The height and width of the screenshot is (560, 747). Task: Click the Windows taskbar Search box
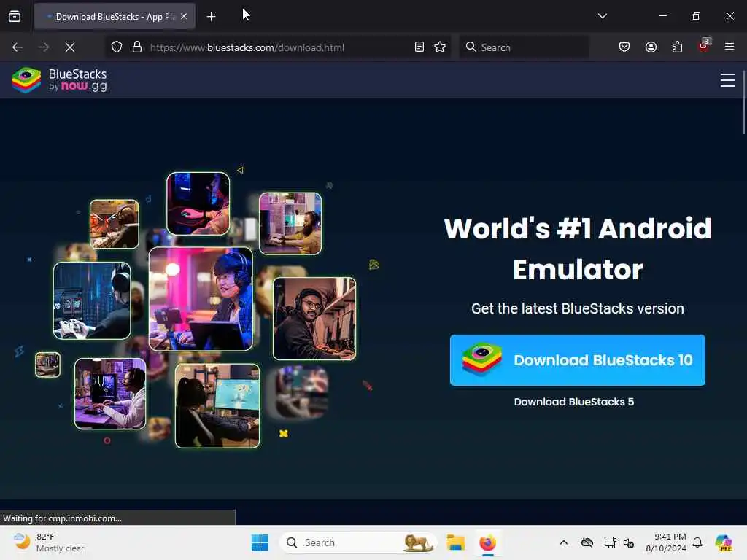[358, 542]
